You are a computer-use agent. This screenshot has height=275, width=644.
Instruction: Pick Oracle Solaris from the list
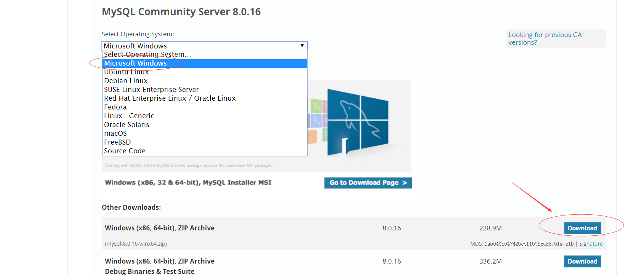[x=205, y=125]
